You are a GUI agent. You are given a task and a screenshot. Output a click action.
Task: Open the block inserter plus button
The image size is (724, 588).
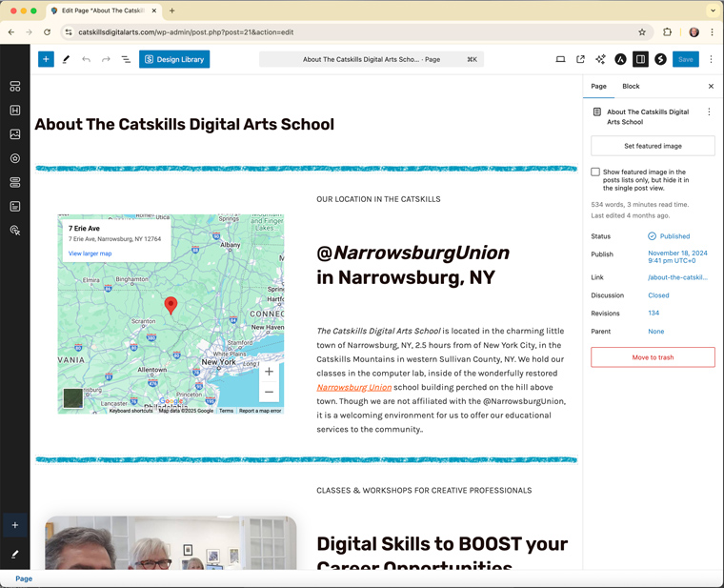(x=46, y=59)
